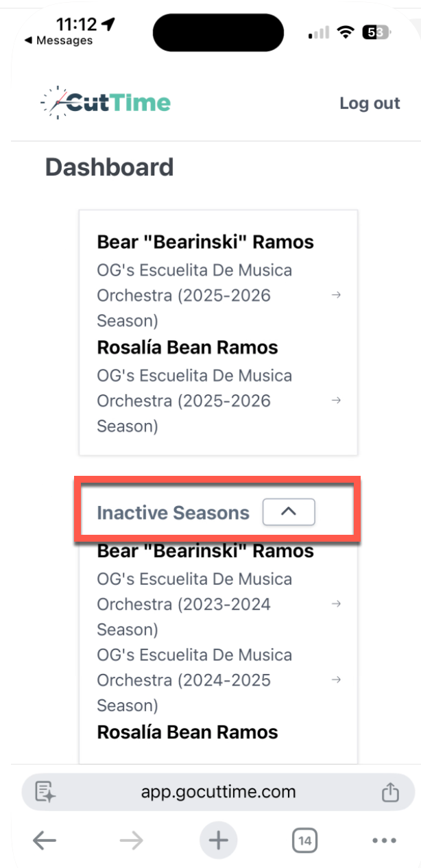Tap the Log out link
Image resolution: width=421 pixels, height=868 pixels.
370,104
